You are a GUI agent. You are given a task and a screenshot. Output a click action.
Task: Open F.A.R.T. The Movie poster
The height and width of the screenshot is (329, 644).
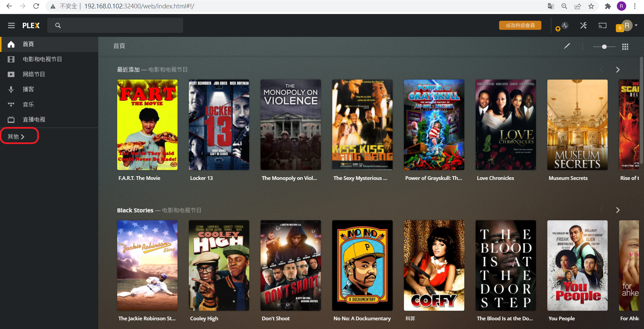pos(147,125)
